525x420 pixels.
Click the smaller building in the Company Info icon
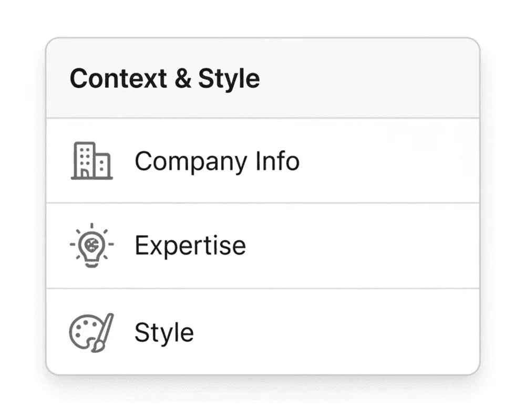point(103,167)
